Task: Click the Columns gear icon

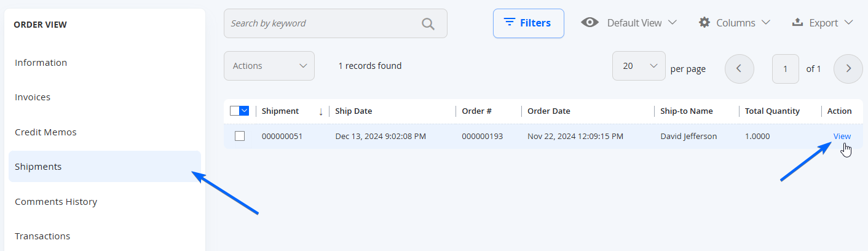Action: [x=704, y=22]
